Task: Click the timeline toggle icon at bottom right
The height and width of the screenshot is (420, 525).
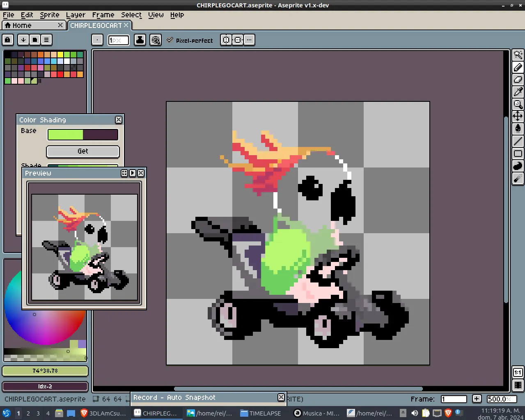Action: tap(518, 385)
